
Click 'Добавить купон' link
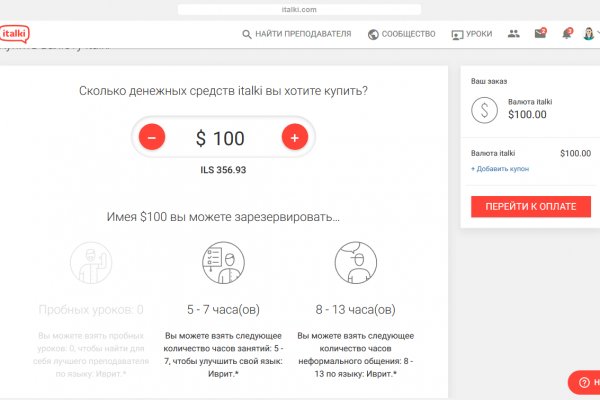[500, 169]
